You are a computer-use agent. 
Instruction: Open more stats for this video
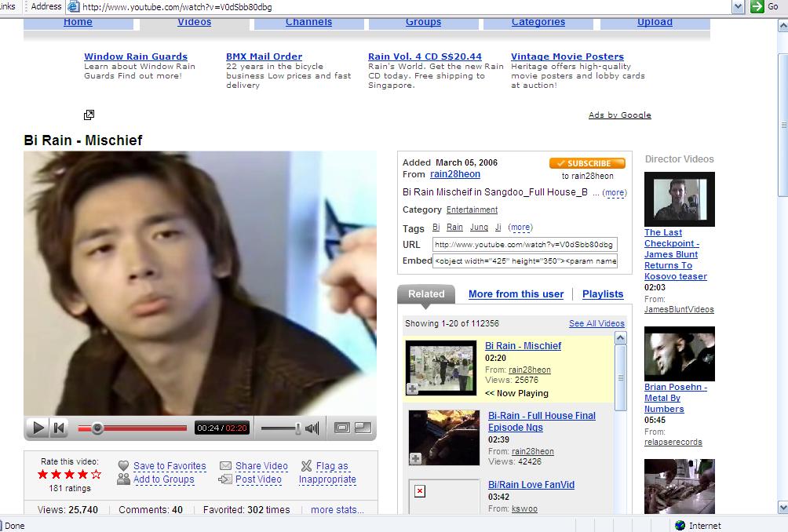[x=337, y=509]
